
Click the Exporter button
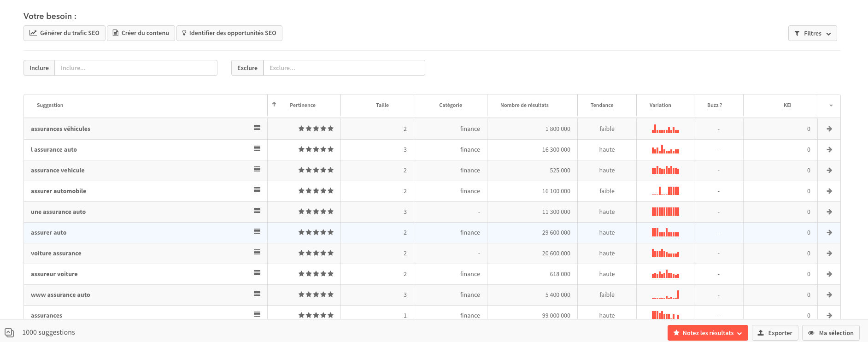775,333
